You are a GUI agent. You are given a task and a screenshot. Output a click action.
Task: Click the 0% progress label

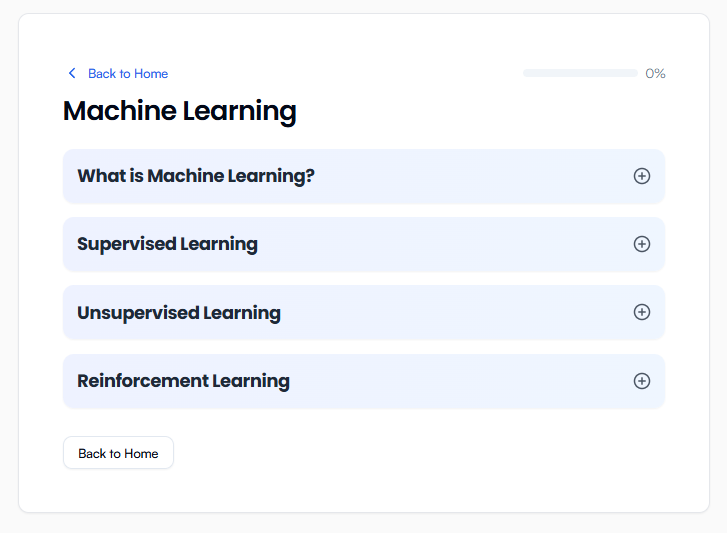point(655,73)
